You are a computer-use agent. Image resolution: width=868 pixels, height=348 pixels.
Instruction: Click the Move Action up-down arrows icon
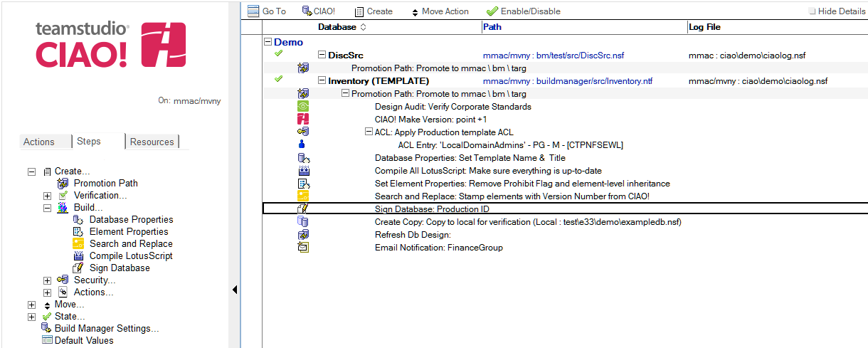(416, 12)
